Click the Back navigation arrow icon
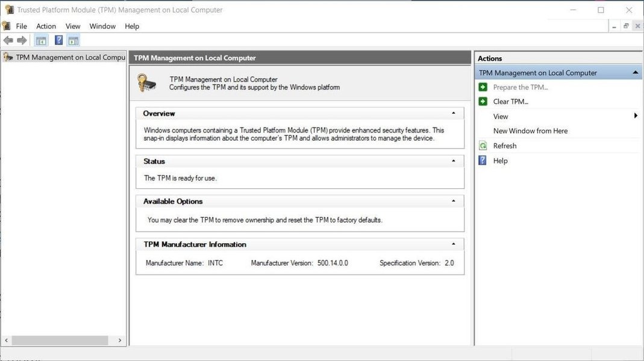 click(x=8, y=40)
